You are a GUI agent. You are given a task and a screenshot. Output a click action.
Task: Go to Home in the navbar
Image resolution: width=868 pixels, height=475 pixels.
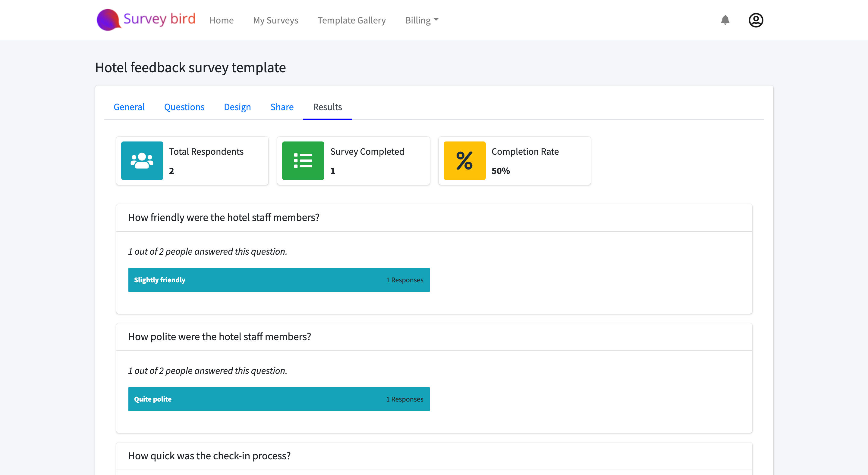222,20
